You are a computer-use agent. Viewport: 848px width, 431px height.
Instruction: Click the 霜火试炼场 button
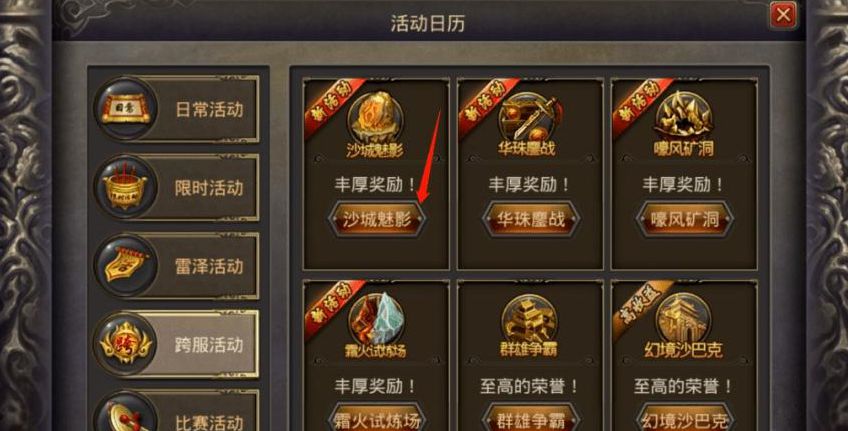(377, 419)
